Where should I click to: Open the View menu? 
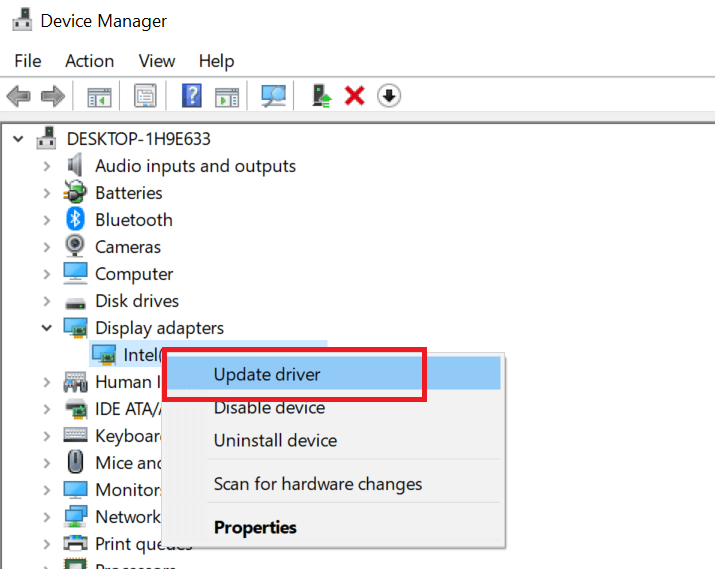pos(157,61)
